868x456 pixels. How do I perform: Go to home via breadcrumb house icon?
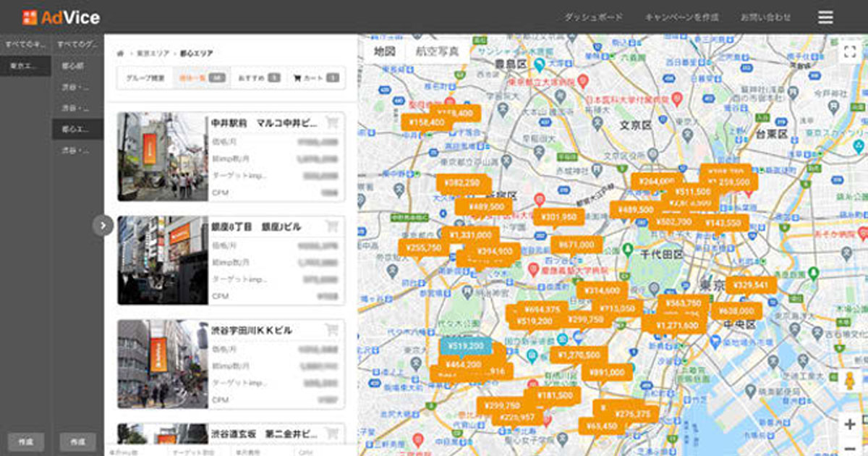(x=121, y=54)
